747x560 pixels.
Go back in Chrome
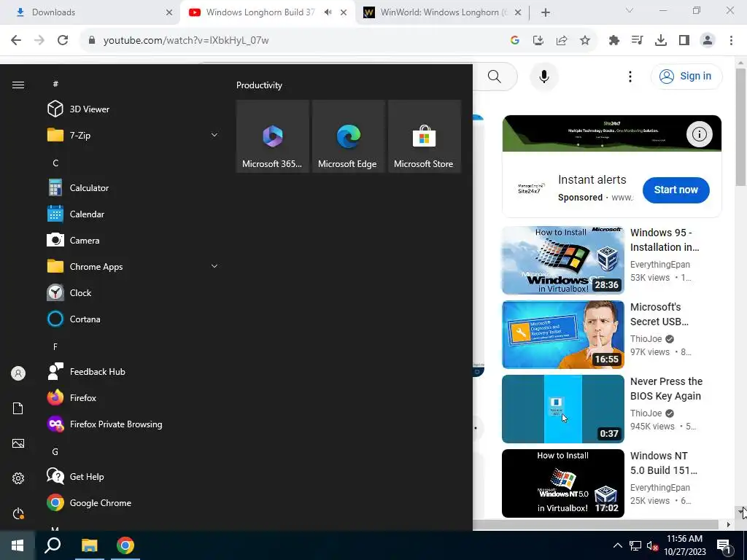tap(16, 40)
